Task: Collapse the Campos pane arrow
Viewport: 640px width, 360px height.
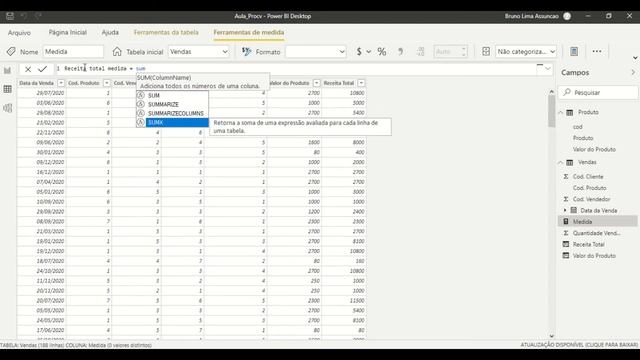Action: tap(633, 72)
